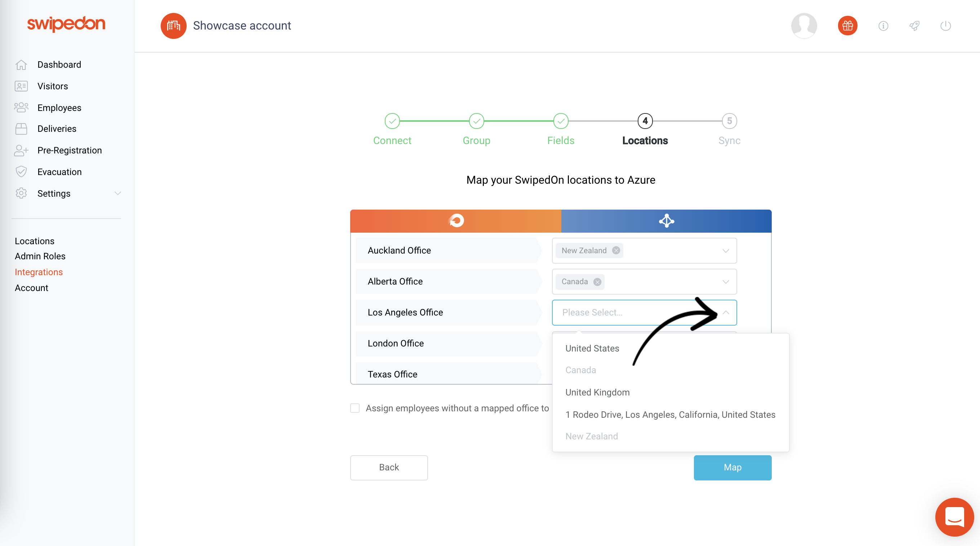
Task: Click the SwipedOn column header icon
Action: pyautogui.click(x=456, y=220)
